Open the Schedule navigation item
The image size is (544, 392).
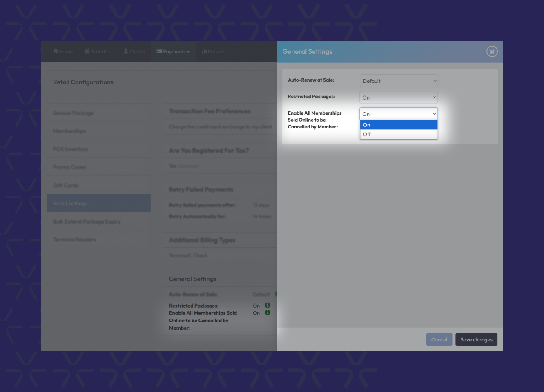[x=98, y=52]
